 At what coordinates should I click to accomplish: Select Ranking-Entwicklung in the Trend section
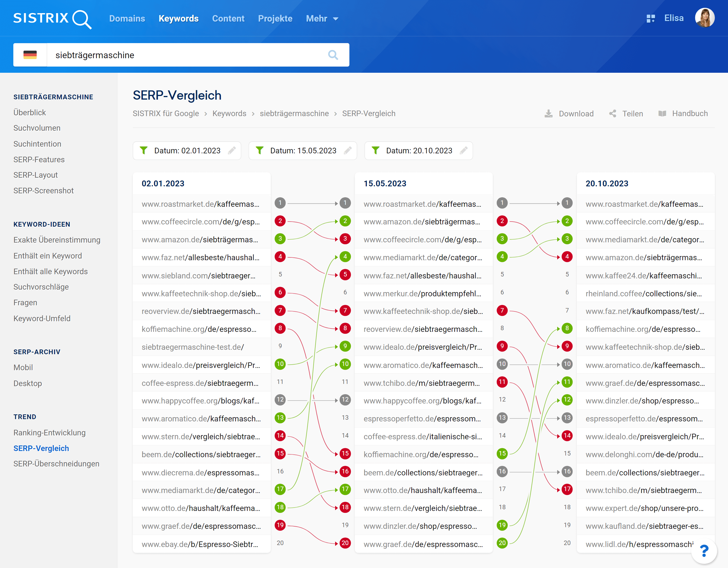coord(49,432)
